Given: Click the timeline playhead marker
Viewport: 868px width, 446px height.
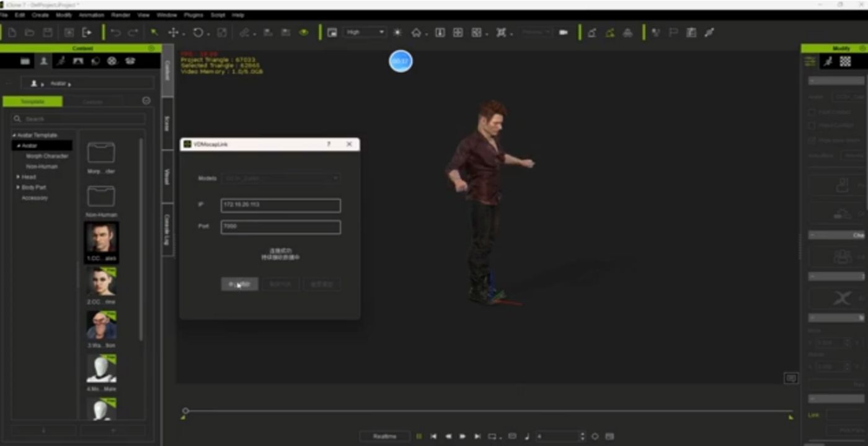Looking at the screenshot, I should pos(185,411).
